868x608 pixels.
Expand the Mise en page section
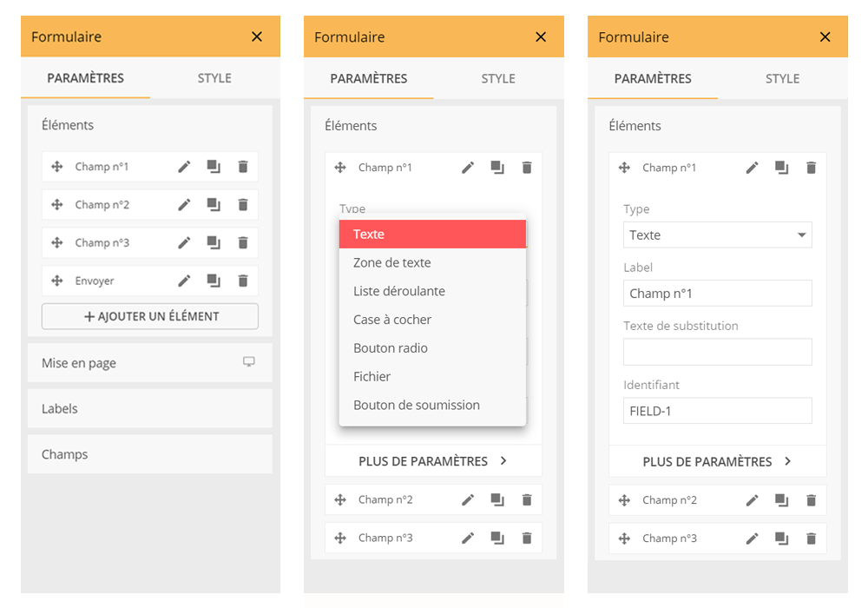pyautogui.click(x=79, y=363)
